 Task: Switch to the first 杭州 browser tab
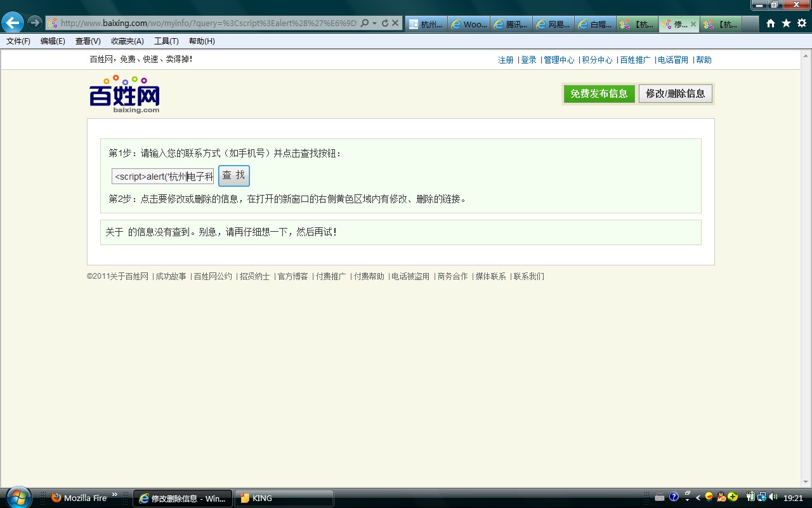(426, 24)
